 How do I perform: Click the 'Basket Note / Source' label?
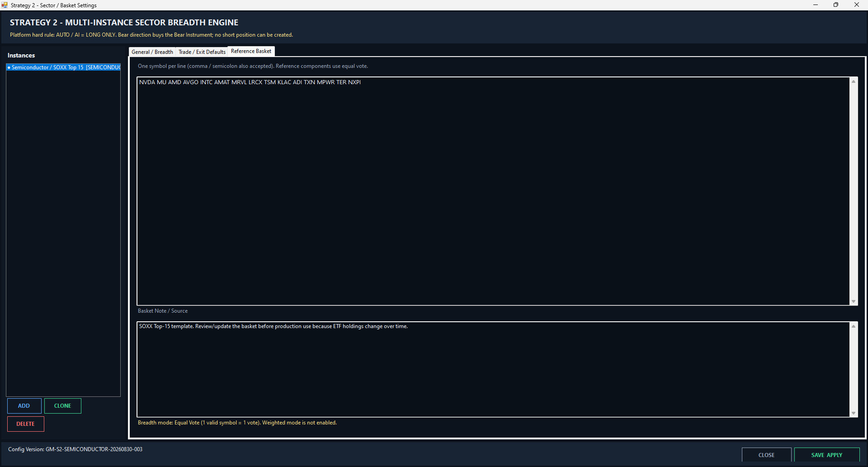tap(163, 311)
